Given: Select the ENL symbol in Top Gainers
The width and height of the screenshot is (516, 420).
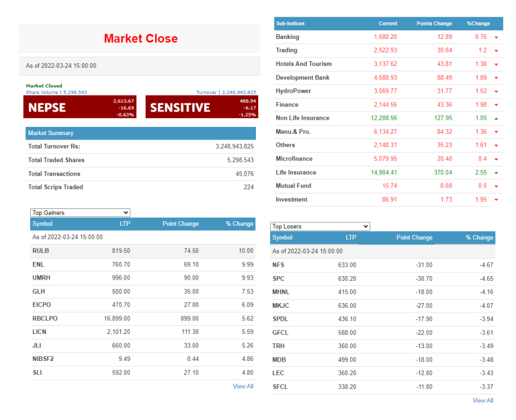Looking at the screenshot, I should pos(38,264).
